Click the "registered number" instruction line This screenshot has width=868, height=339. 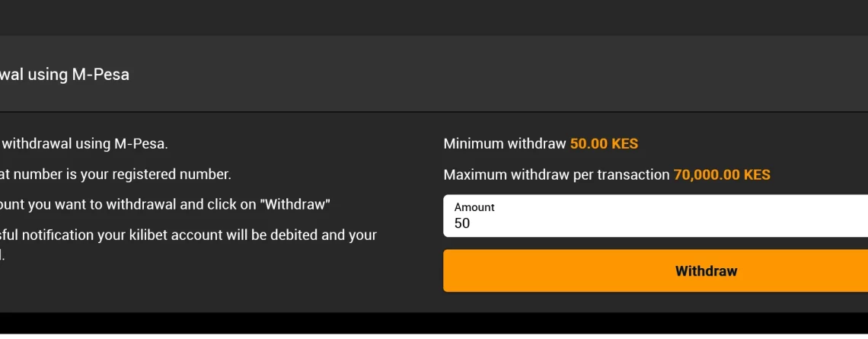pyautogui.click(x=115, y=174)
